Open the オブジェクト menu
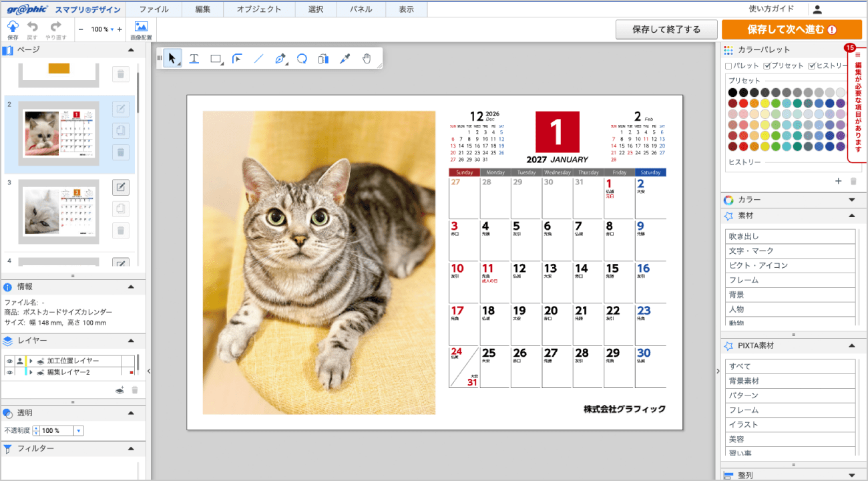 tap(259, 9)
